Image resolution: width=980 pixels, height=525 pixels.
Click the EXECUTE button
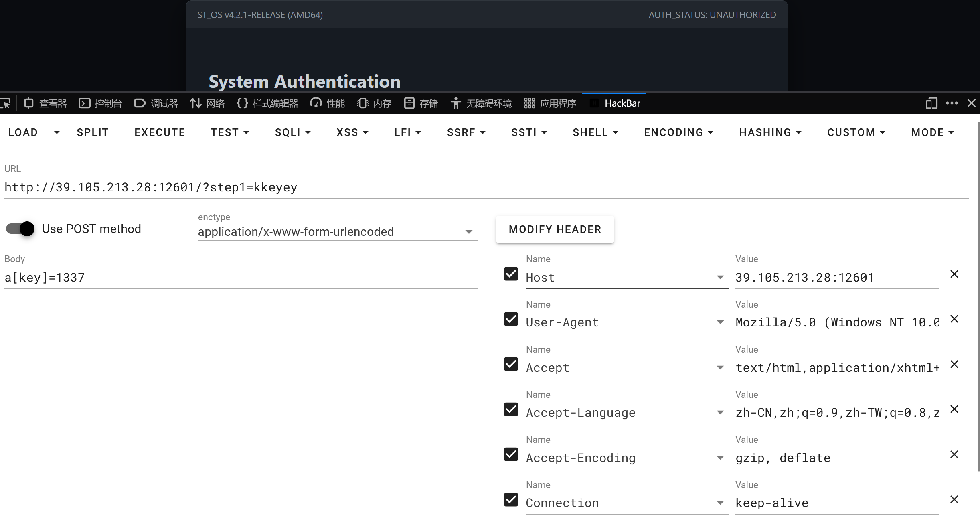160,132
